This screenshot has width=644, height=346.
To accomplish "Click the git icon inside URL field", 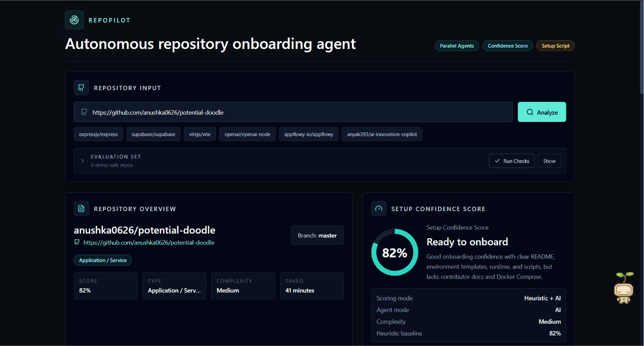I will tap(84, 112).
